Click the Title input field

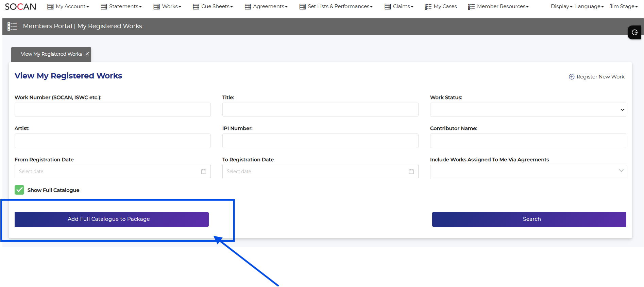(x=320, y=110)
